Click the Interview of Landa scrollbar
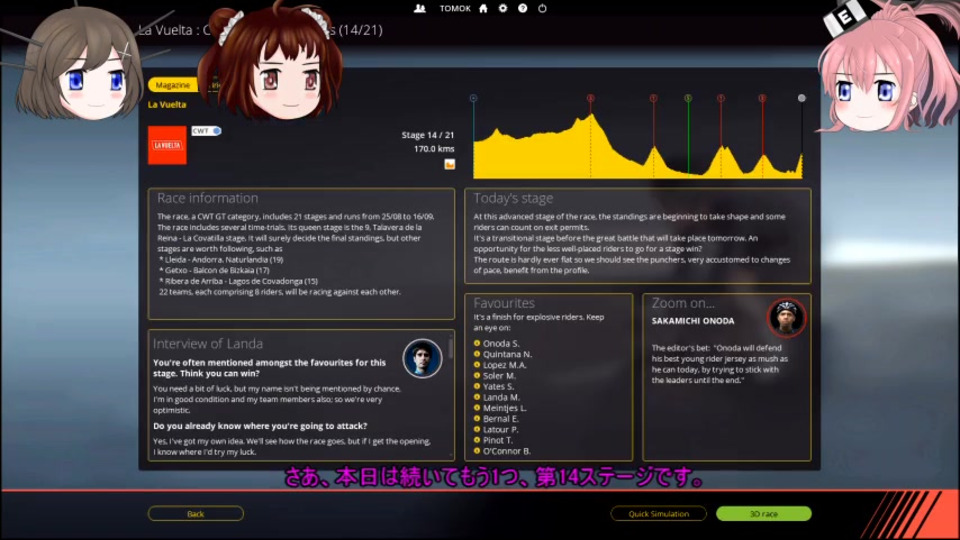Viewport: 960px width, 540px height. click(x=451, y=349)
